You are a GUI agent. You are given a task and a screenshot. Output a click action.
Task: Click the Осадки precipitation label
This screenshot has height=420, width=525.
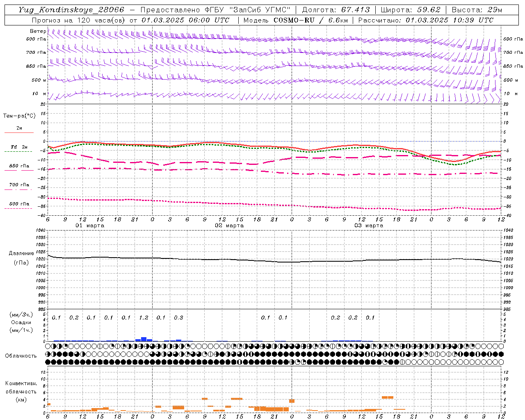pos(21,322)
